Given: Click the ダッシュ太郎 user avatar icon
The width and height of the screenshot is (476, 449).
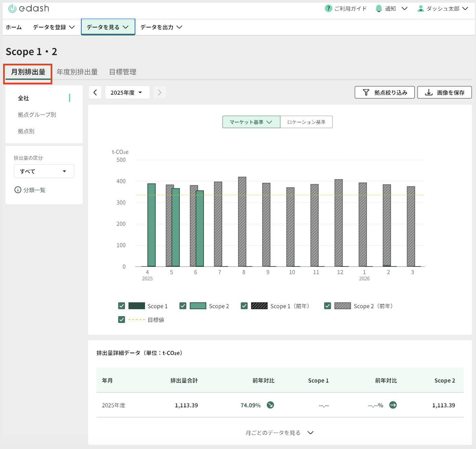Looking at the screenshot, I should pos(421,9).
